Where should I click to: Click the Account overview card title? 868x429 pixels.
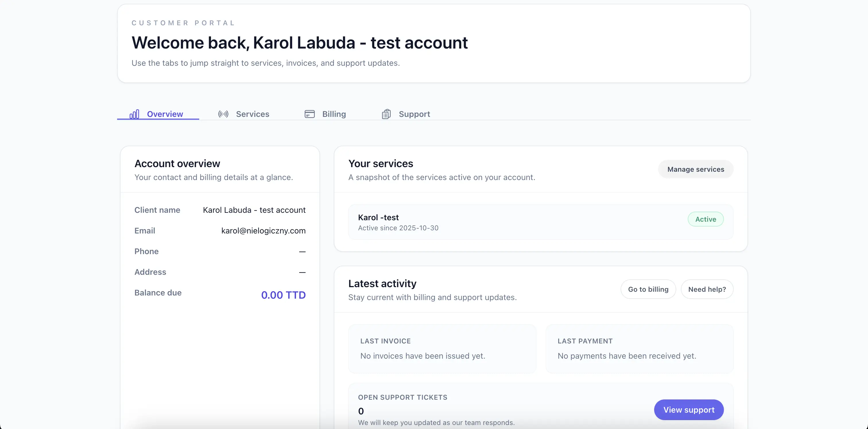[177, 163]
